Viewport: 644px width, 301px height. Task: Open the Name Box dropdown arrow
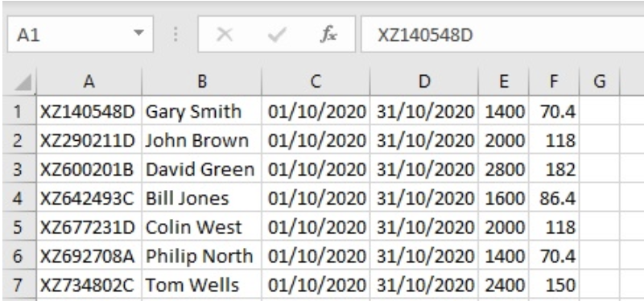click(138, 32)
